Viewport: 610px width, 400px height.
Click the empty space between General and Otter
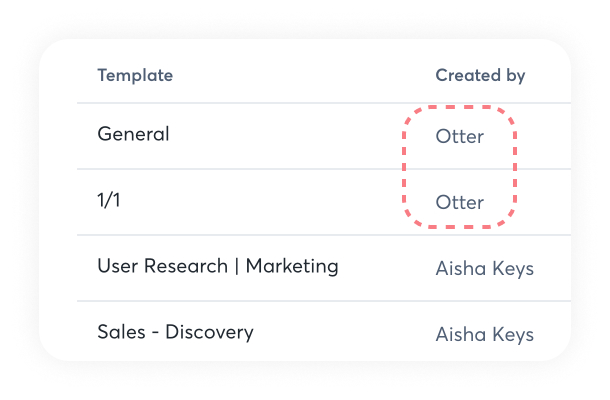coord(300,135)
